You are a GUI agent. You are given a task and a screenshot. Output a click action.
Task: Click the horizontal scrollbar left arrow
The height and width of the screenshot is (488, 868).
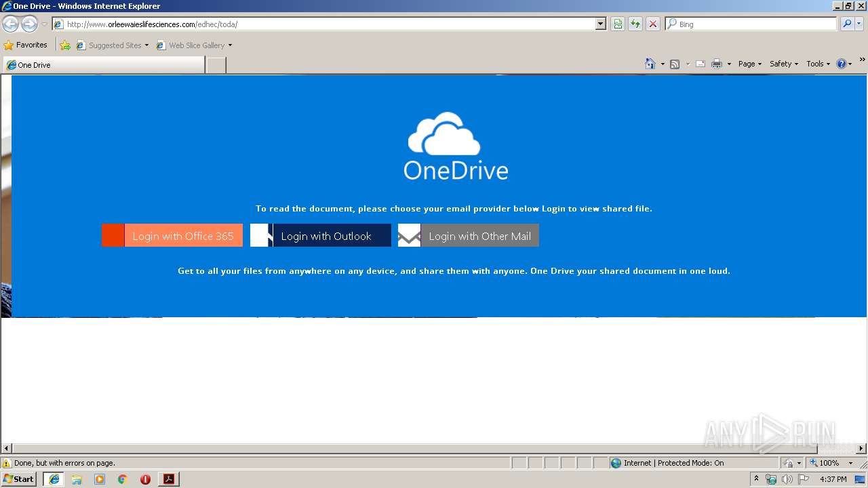pyautogui.click(x=7, y=449)
